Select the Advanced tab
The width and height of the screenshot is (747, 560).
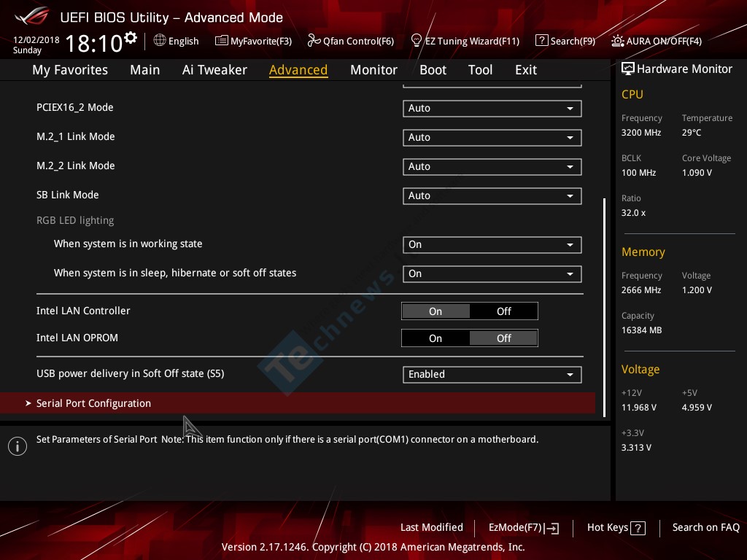tap(298, 70)
